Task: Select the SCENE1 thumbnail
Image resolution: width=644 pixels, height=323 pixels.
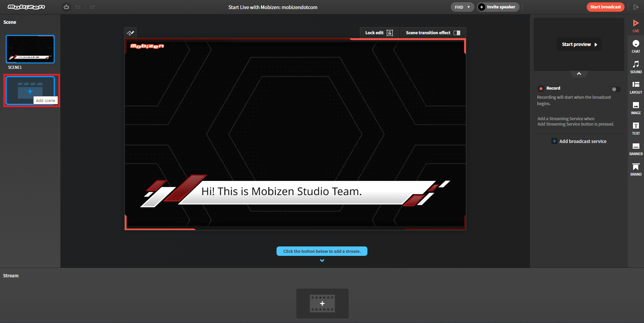Action: [30, 49]
